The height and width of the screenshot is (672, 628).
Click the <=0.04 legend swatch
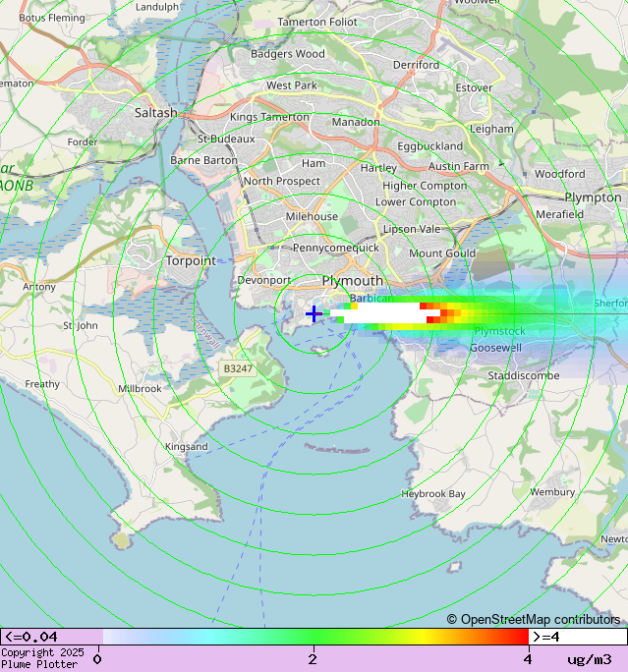point(51,637)
